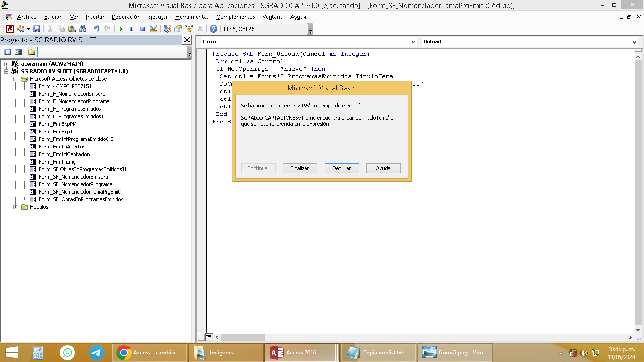Show hidden tray icons arrow

(x=561, y=353)
